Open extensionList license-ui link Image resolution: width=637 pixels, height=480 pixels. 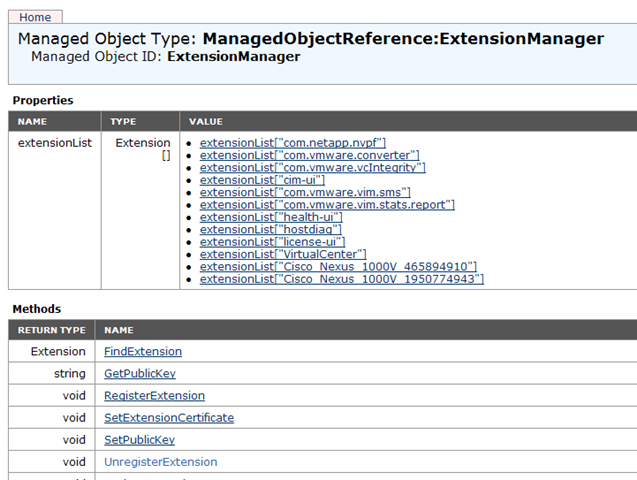272,241
